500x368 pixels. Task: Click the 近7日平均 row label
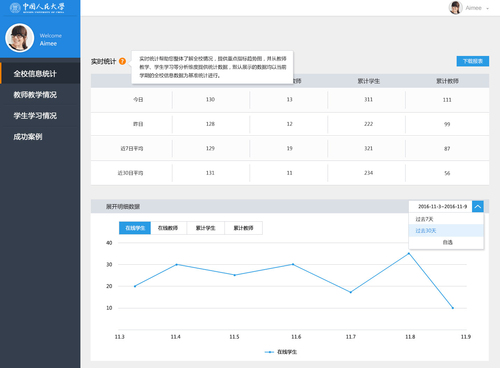(132, 149)
